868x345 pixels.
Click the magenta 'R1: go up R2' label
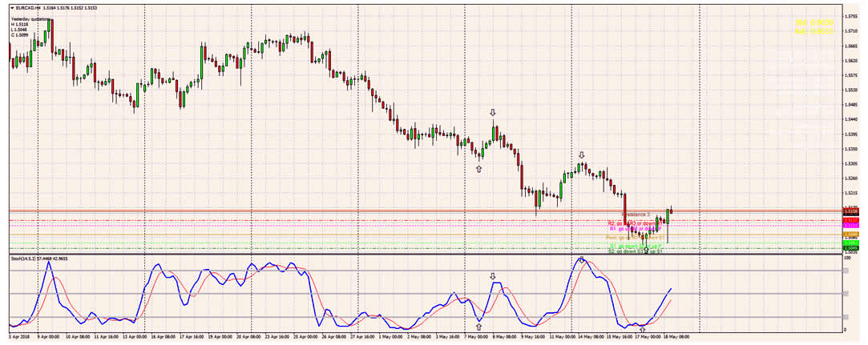(x=635, y=228)
